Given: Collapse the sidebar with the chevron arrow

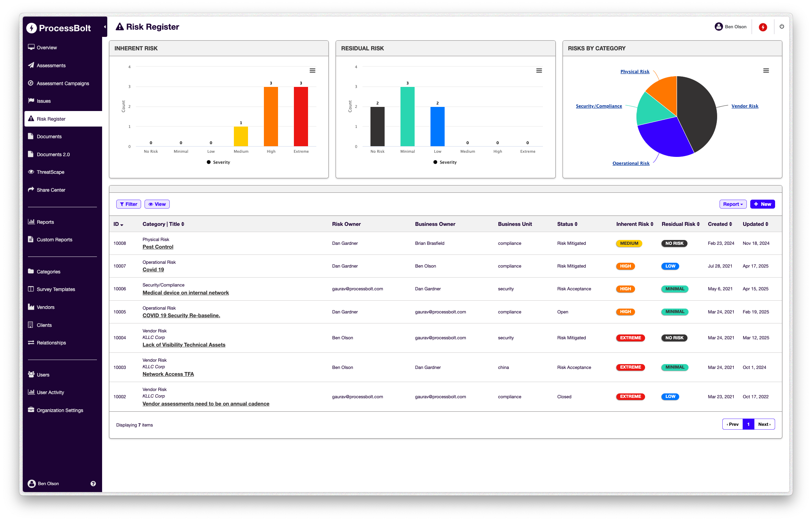Looking at the screenshot, I should 105,26.
